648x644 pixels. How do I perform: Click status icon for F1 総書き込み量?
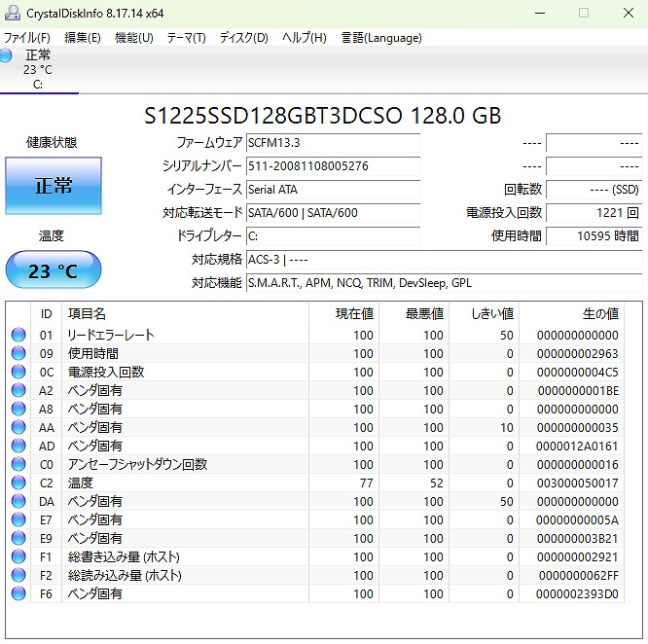coord(18,556)
